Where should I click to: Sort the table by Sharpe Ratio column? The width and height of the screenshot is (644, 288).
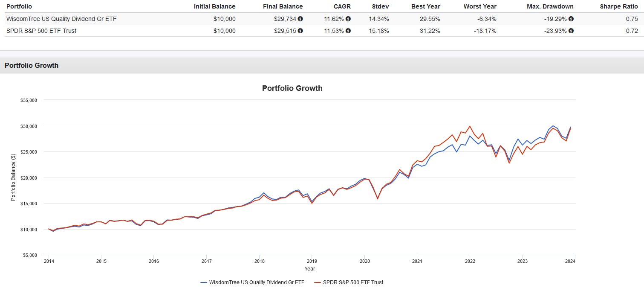(619, 6)
